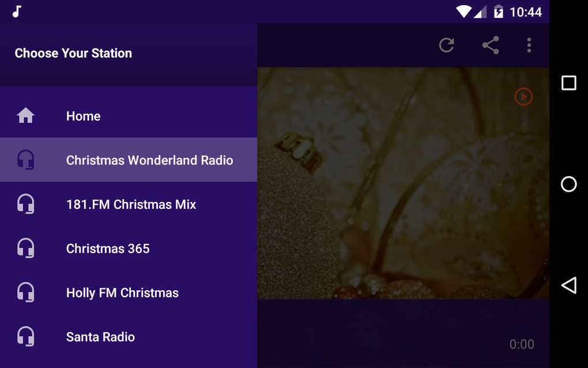Open the three-dot overflow menu
This screenshot has height=368, width=588.
(529, 45)
